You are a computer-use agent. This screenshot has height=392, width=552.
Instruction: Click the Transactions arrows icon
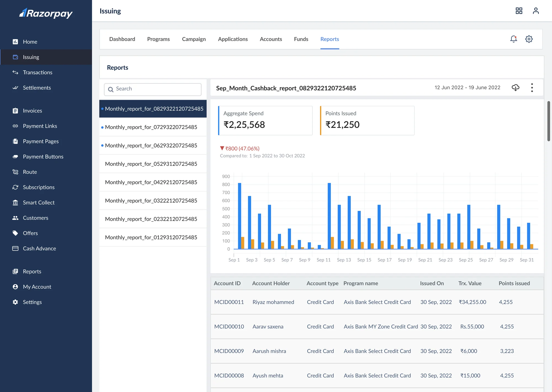(15, 72)
